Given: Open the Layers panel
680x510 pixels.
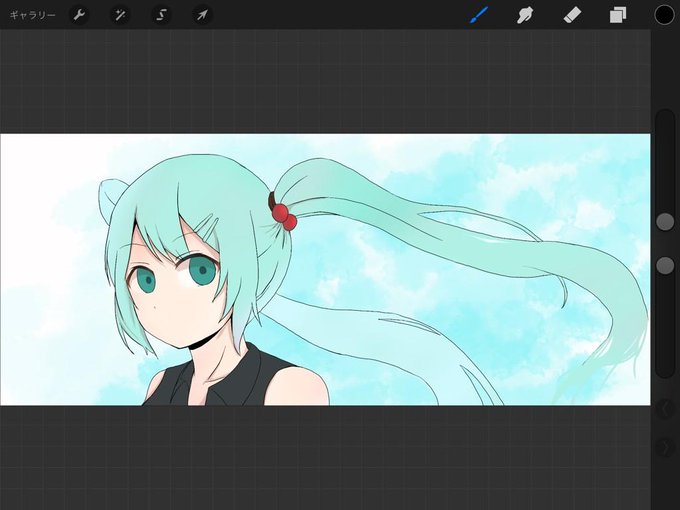Looking at the screenshot, I should tap(618, 15).
